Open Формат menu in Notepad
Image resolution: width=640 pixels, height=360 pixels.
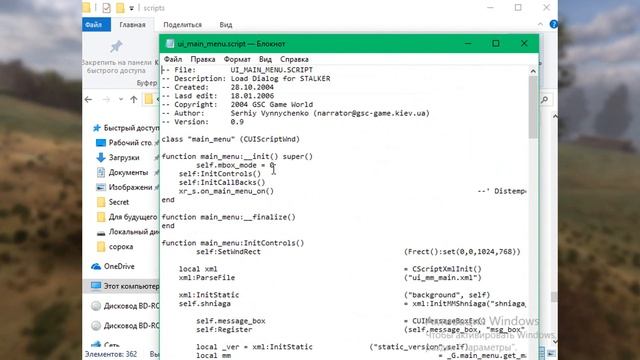click(237, 59)
